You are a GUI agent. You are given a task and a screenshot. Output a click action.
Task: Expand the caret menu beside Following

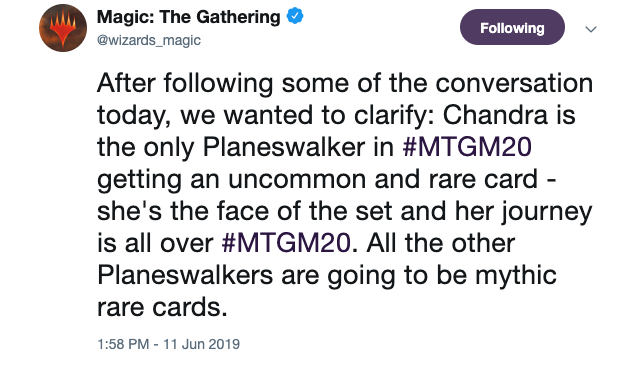pyautogui.click(x=591, y=29)
